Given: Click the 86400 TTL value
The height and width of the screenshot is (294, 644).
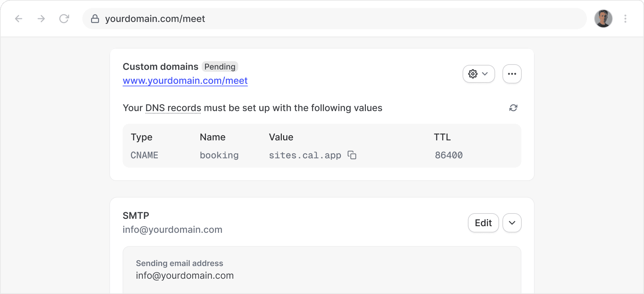Looking at the screenshot, I should point(449,155).
